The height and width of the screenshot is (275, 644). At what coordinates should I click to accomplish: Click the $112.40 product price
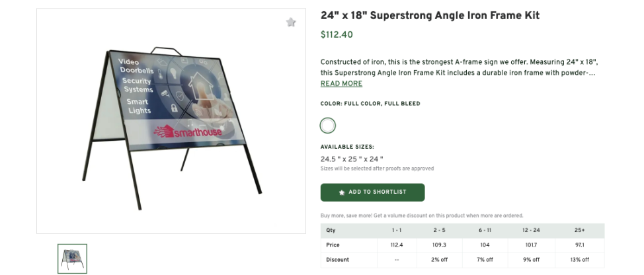[x=337, y=35]
